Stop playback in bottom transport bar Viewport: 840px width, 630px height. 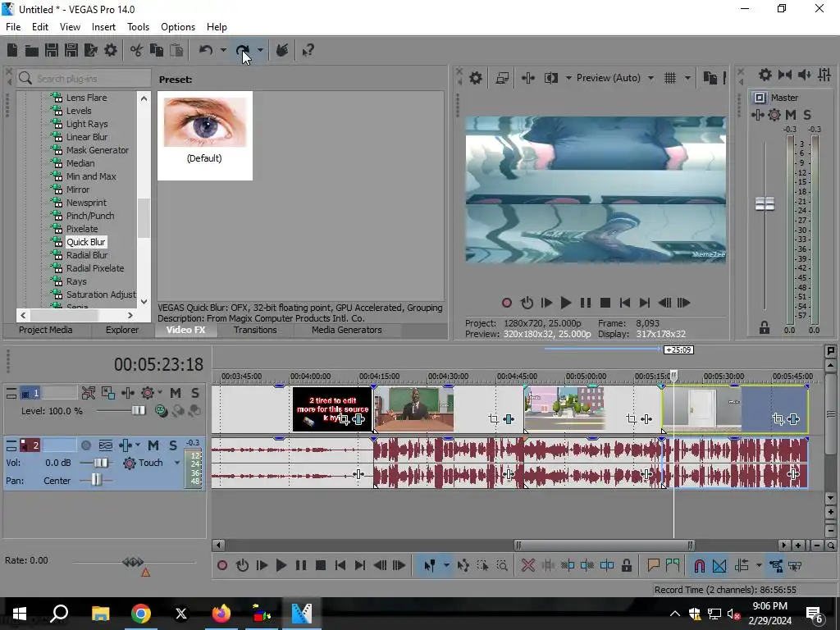point(321,565)
